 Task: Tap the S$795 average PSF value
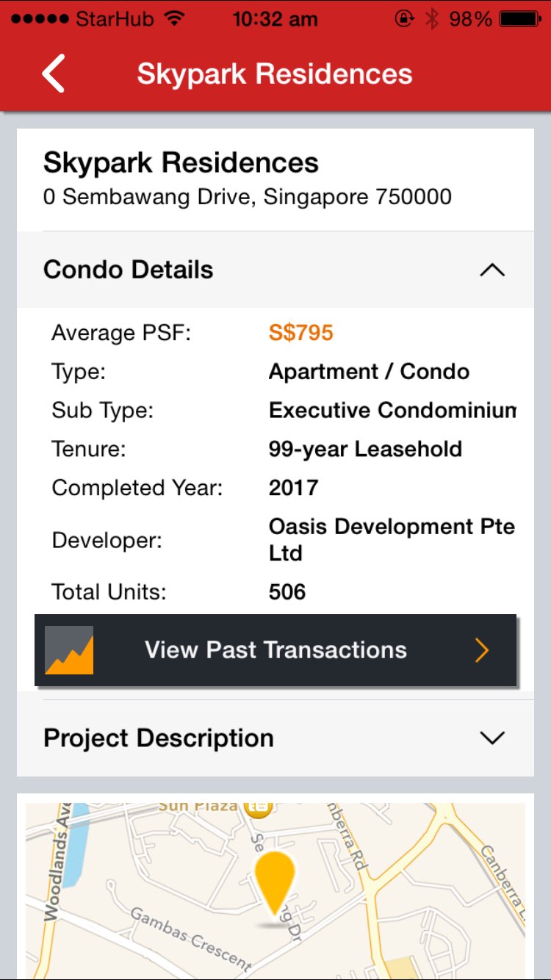301,333
